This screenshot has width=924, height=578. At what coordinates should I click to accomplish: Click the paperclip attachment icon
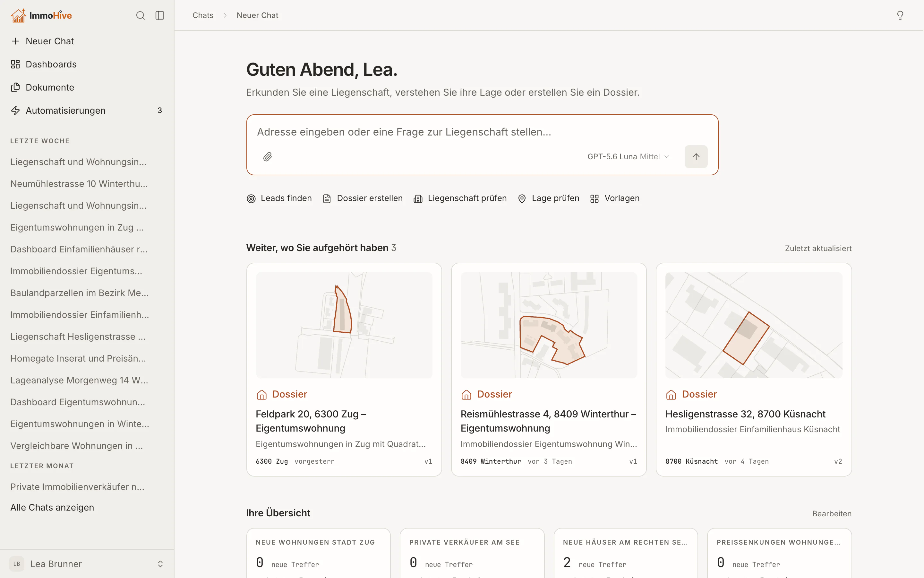pos(268,157)
